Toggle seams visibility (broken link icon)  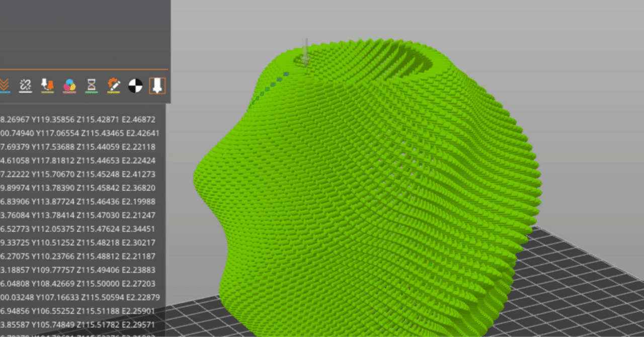[x=26, y=86]
